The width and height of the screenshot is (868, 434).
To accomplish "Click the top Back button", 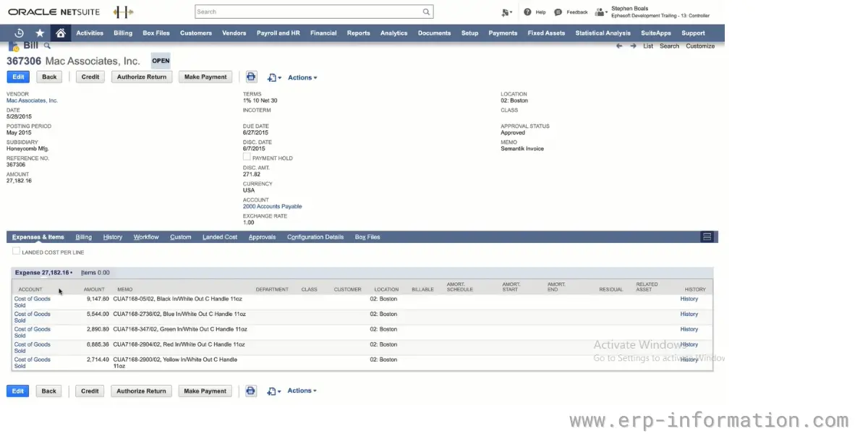I will 49,77.
